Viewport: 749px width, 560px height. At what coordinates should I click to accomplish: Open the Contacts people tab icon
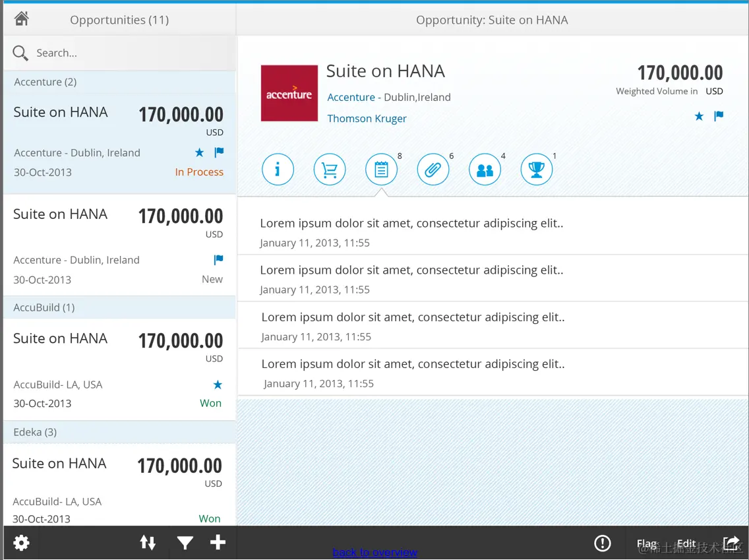485,169
